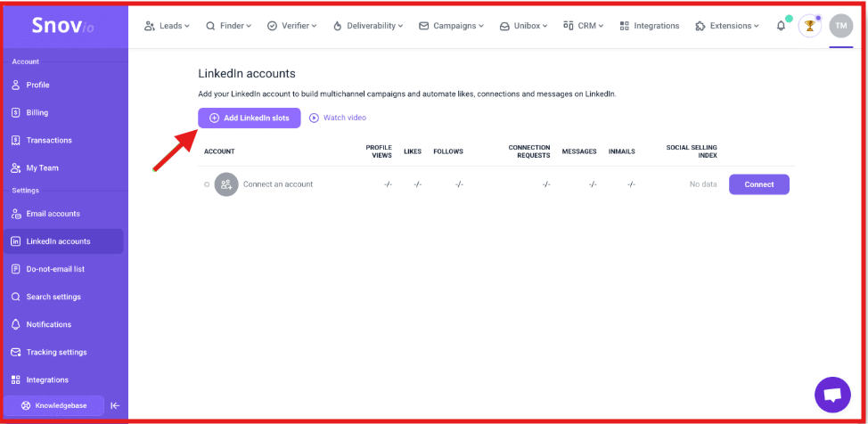Screen dimensions: 868x424
Task: Click the SOCIAL SELLING INDEX column header
Action: pyautogui.click(x=692, y=151)
